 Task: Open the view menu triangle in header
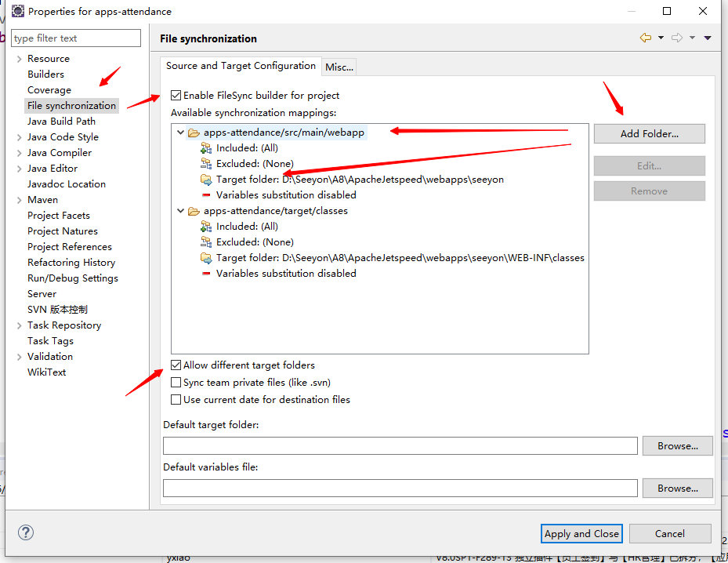(708, 38)
